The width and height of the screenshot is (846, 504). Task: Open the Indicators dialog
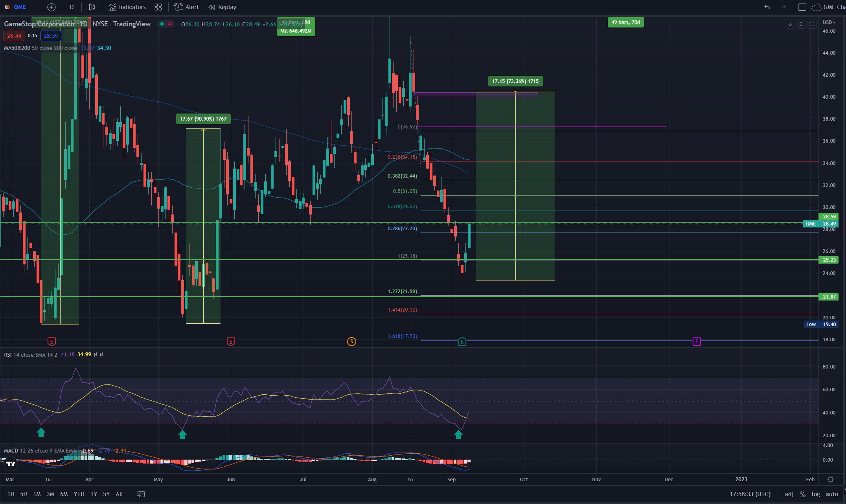click(x=127, y=7)
